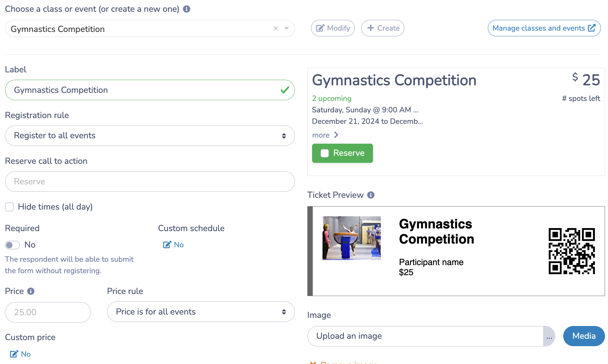This screenshot has height=364, width=608.
Task: Click the Reserve call to action field
Action: (150, 182)
